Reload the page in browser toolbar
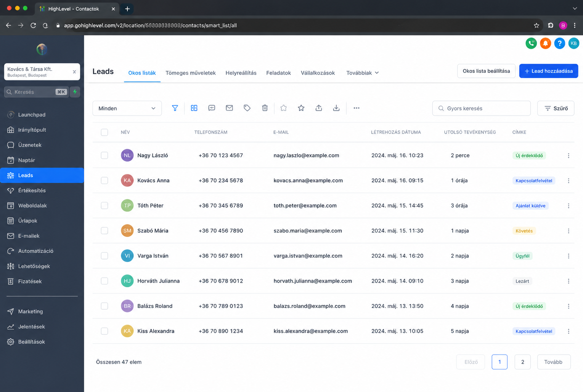The height and width of the screenshot is (392, 583). pyautogui.click(x=33, y=26)
